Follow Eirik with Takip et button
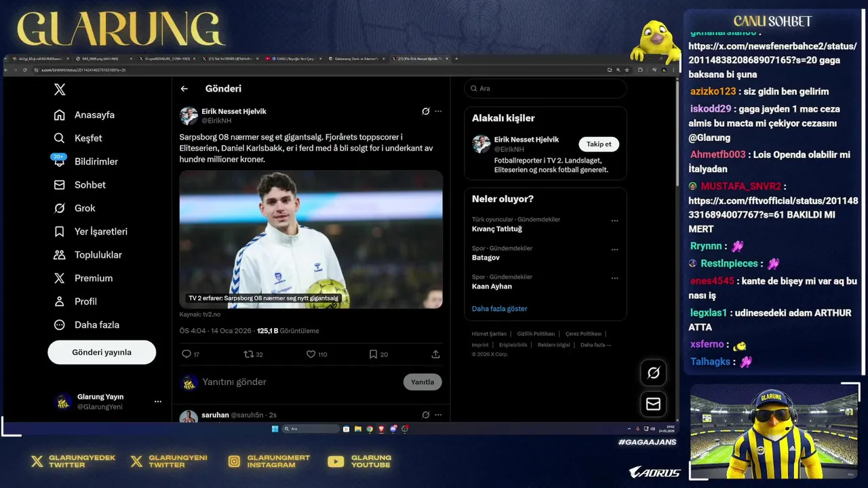This screenshot has width=868, height=488. click(x=599, y=144)
